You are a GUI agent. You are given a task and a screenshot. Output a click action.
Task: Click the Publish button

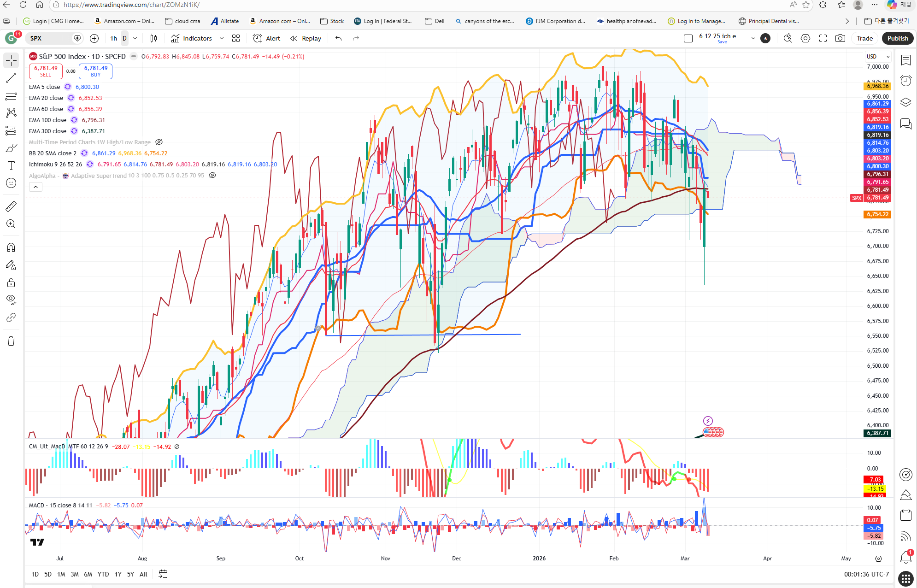click(897, 38)
